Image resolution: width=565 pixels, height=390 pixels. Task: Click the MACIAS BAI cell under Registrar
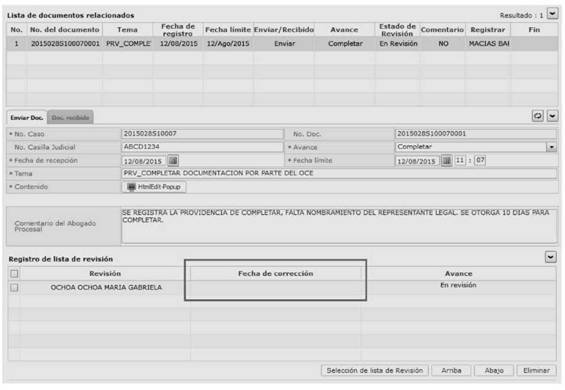(x=489, y=44)
